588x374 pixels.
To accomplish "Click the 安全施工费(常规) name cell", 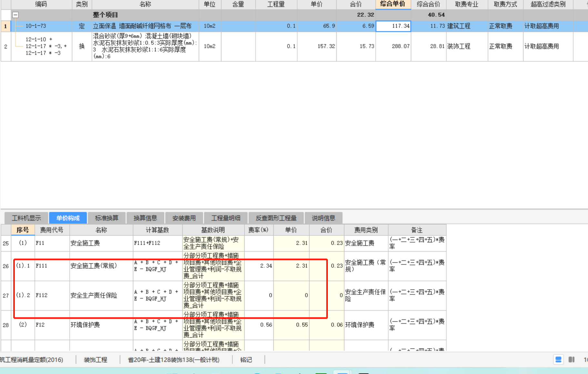I will pyautogui.click(x=101, y=266).
